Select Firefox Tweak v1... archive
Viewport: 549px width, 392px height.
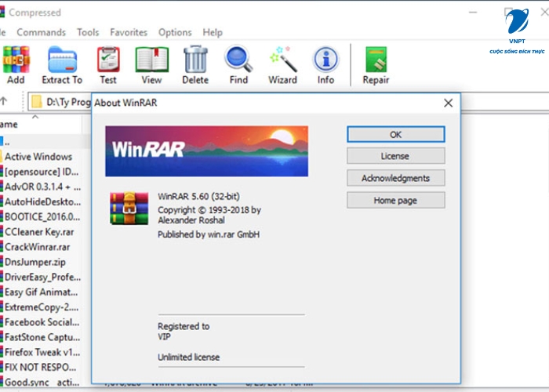41,353
